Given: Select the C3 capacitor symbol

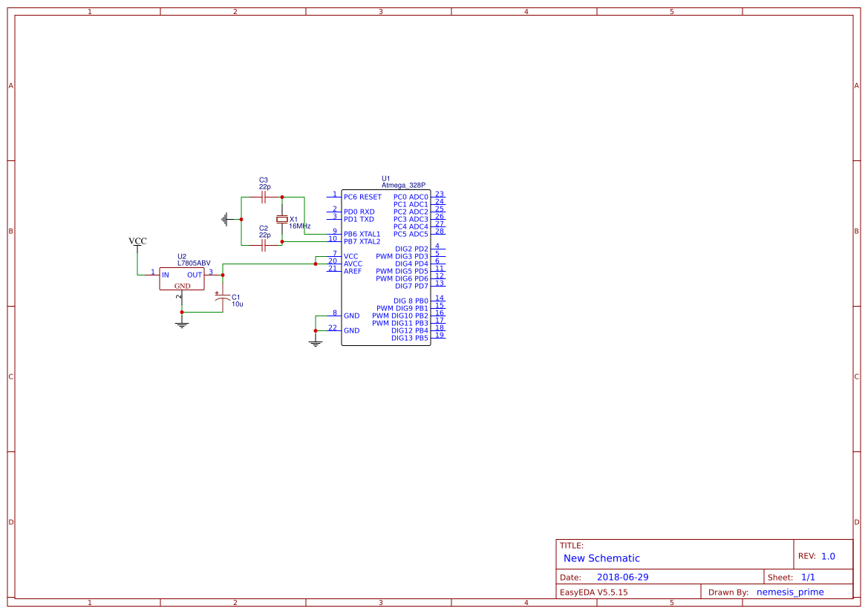Looking at the screenshot, I should pos(264,197).
